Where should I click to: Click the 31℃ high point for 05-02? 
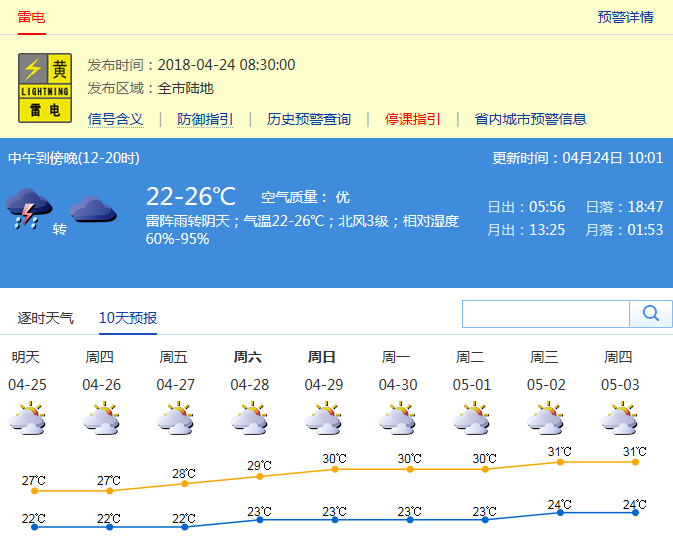(x=560, y=462)
